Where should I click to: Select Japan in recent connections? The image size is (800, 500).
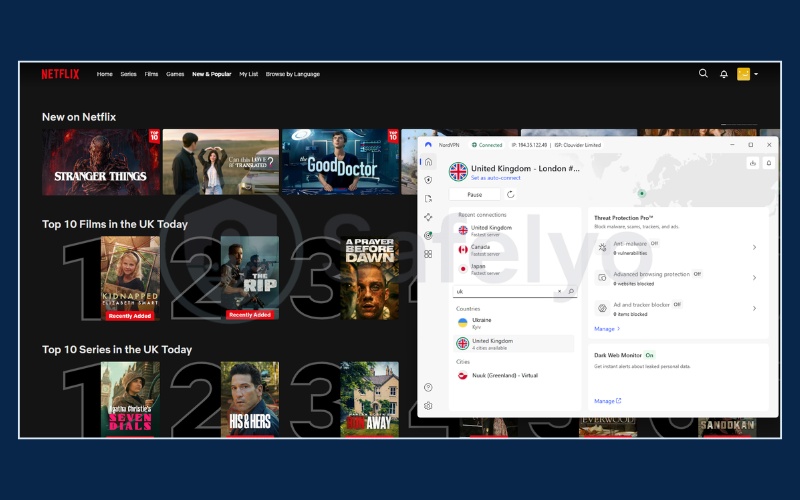pos(514,269)
